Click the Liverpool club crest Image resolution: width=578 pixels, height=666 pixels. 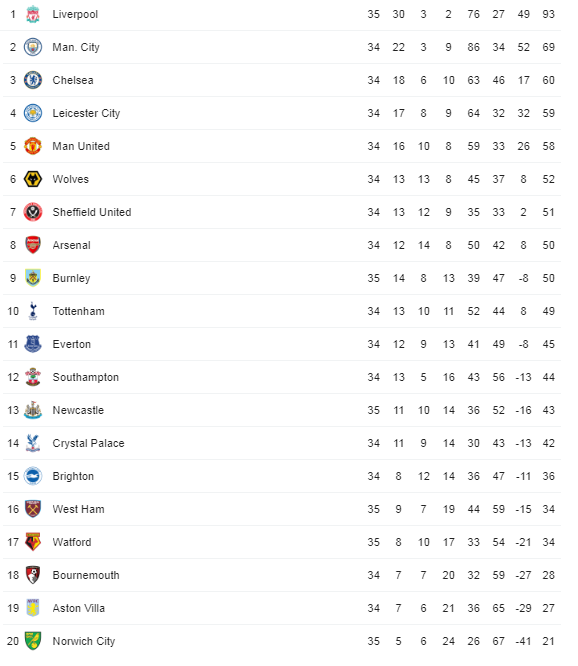tap(33, 14)
